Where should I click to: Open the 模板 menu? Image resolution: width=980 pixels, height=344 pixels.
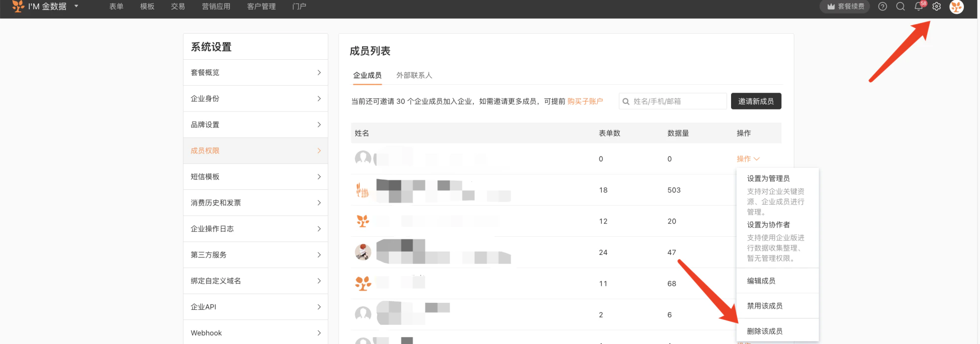147,6
